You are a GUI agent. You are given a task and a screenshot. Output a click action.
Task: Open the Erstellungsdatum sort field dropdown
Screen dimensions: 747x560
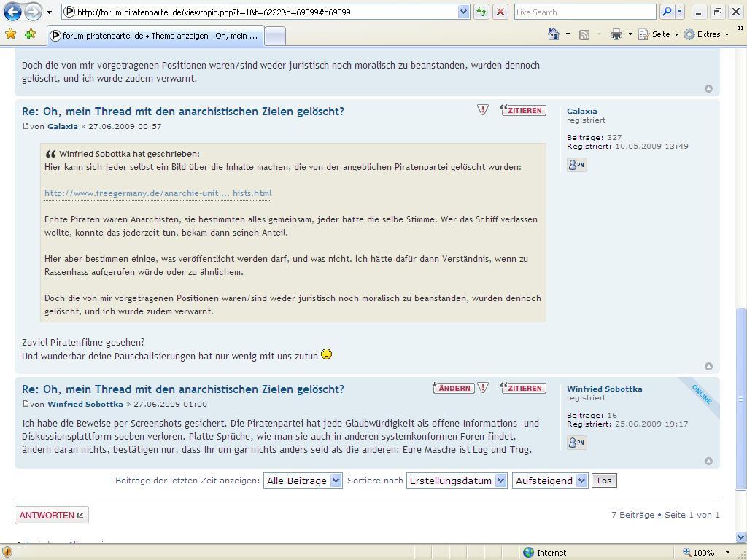point(457,481)
